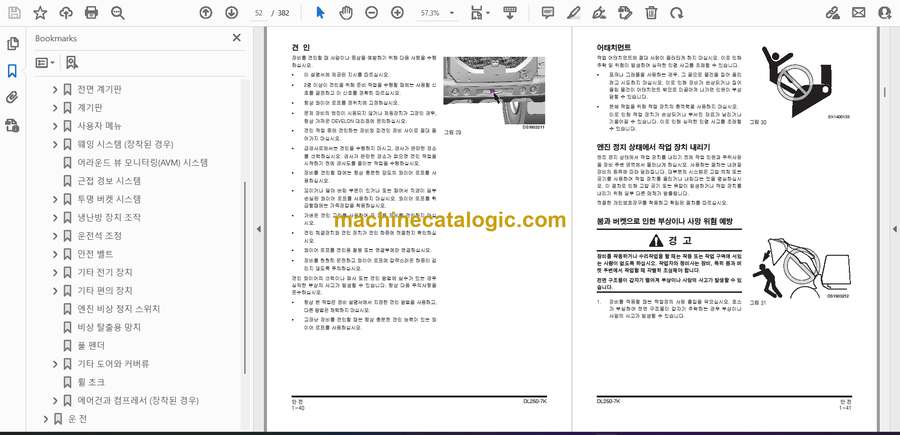
Task: Expand the 계기판 bookmark
Action: (55, 108)
